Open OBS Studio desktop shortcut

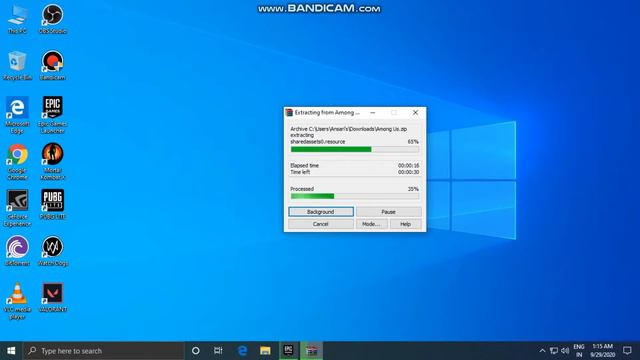(x=52, y=18)
